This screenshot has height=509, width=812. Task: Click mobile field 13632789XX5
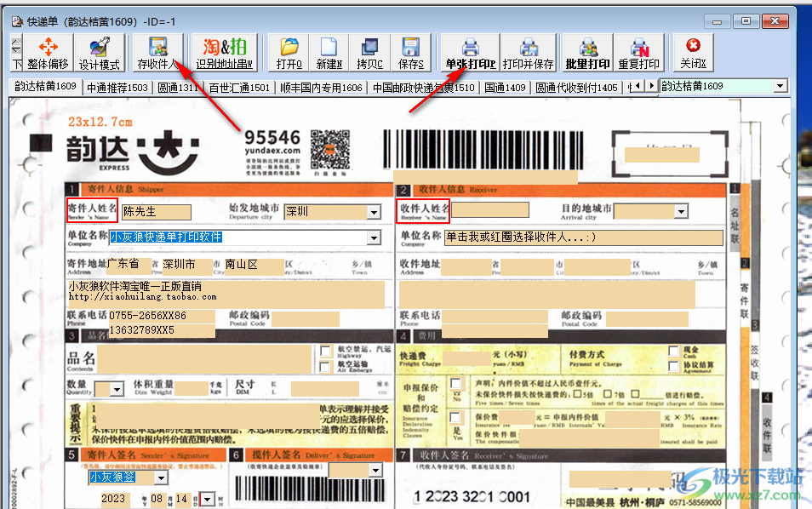[x=162, y=330]
